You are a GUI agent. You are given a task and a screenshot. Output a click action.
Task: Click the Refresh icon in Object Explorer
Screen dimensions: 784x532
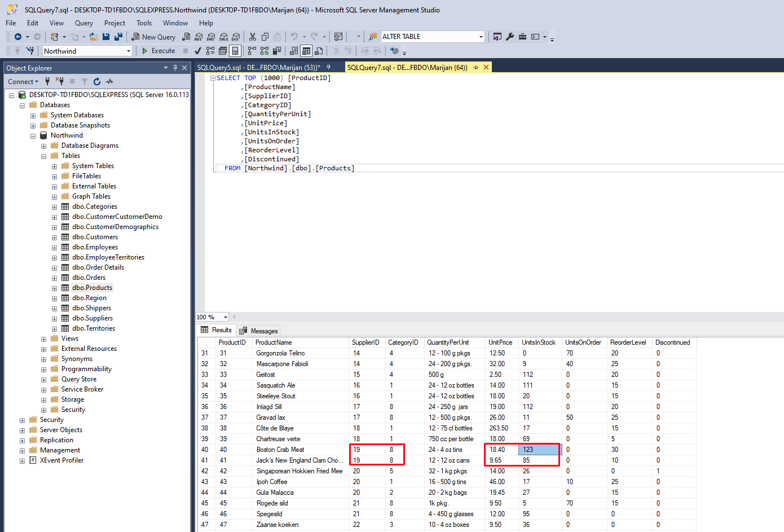[x=97, y=81]
